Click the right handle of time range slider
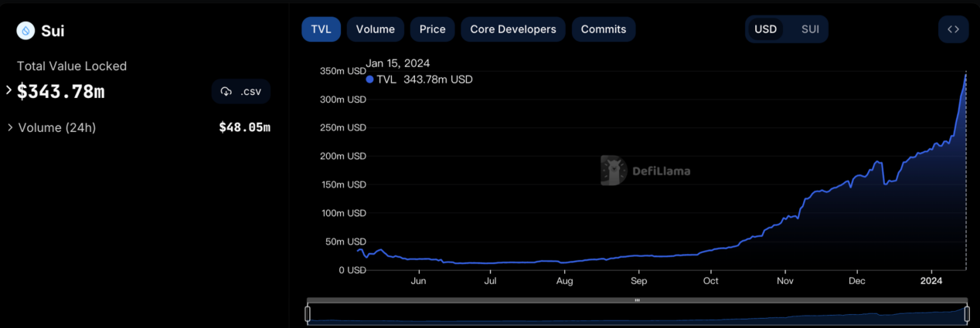 [x=966, y=313]
